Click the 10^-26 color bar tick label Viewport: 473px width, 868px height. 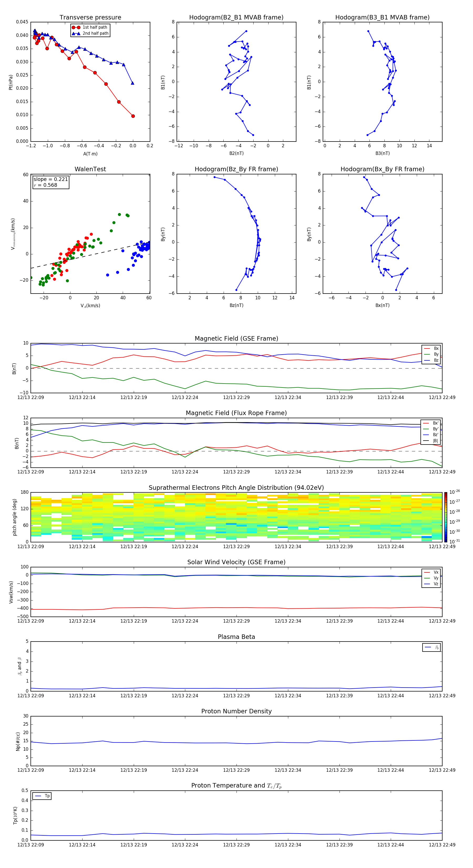tap(455, 492)
